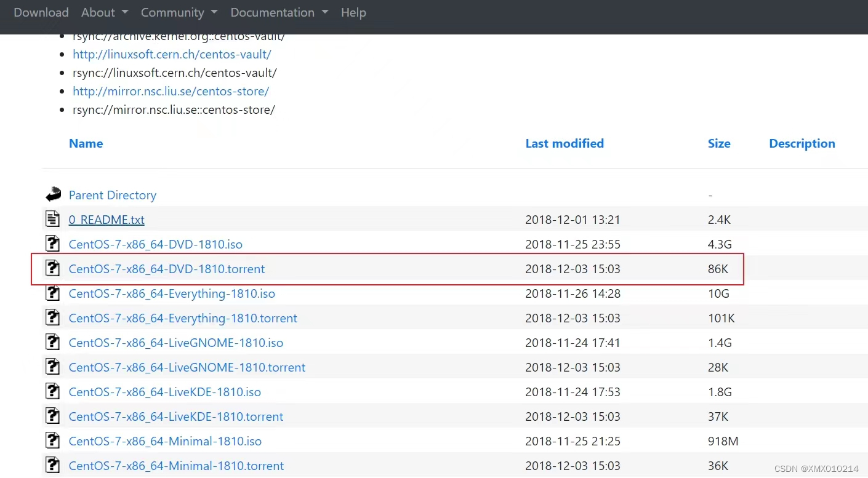Sort files by Last modified column
Image resolution: width=868 pixels, height=478 pixels.
pos(564,143)
